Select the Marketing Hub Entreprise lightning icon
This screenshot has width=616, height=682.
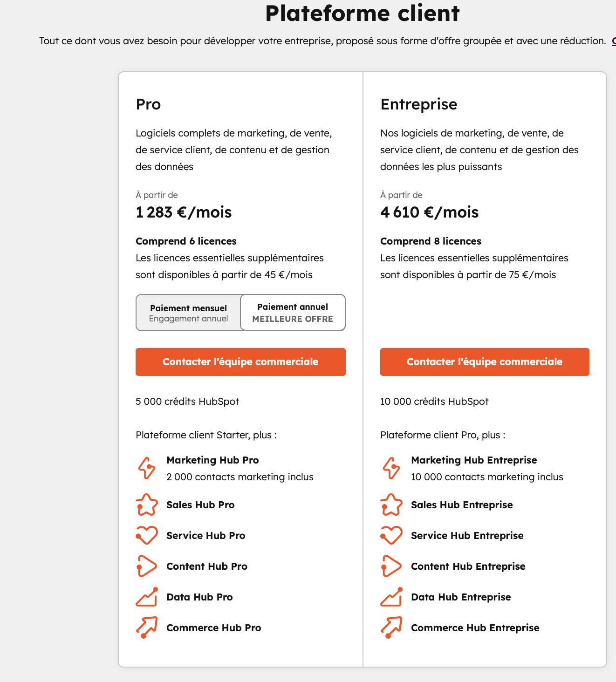coord(391,468)
